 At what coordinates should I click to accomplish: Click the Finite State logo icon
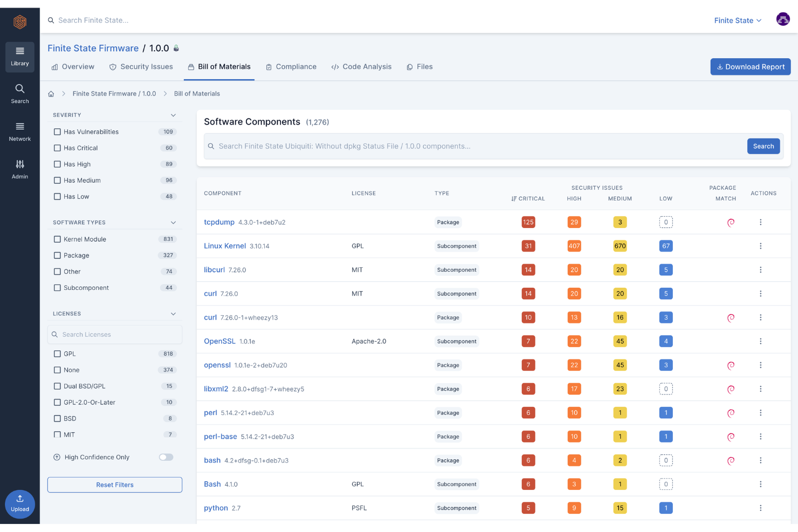coord(20,22)
